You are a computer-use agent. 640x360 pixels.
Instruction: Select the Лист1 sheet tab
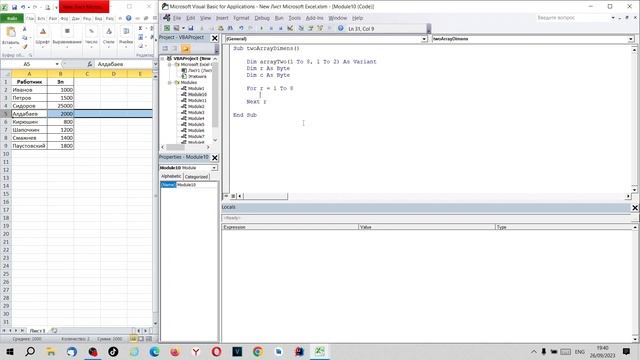point(37,330)
